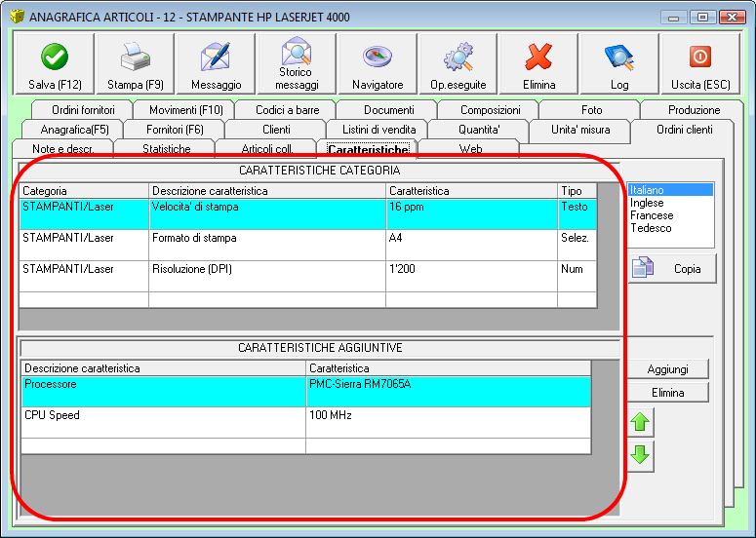Switch to Produzione tab
Screen dimensions: 756x538
(694, 110)
